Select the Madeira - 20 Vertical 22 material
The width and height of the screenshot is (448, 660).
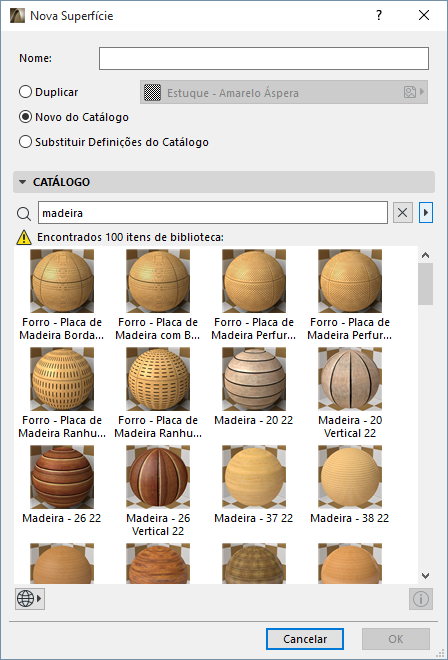pyautogui.click(x=350, y=379)
